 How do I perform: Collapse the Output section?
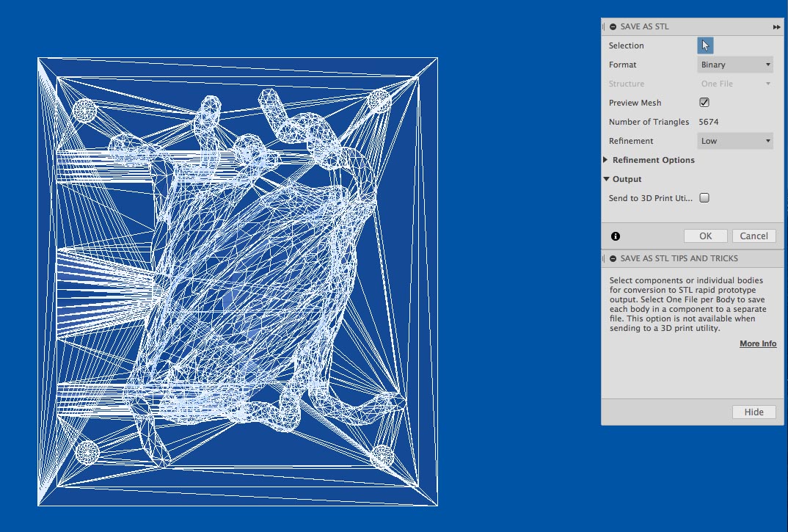coord(606,179)
